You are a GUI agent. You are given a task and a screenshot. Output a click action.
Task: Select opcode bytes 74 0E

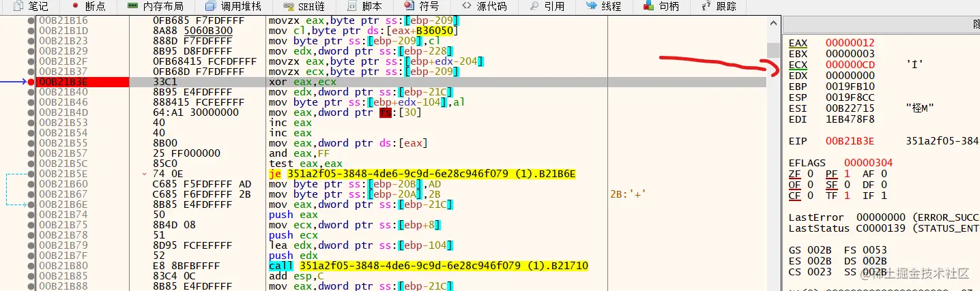(x=169, y=174)
